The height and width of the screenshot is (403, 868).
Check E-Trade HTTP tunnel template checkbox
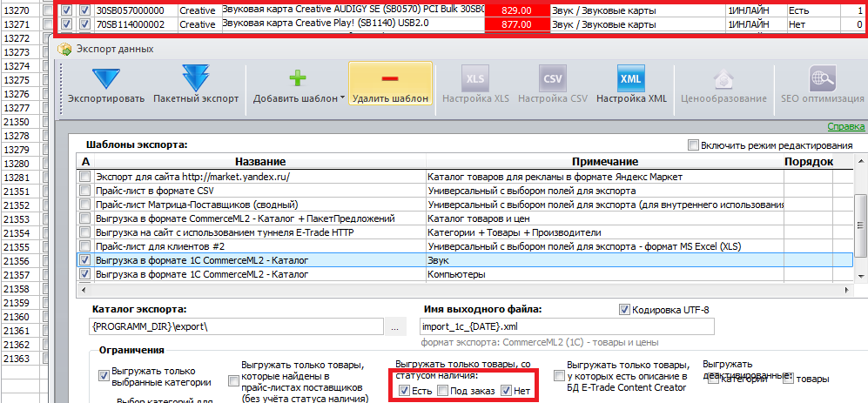[84, 232]
